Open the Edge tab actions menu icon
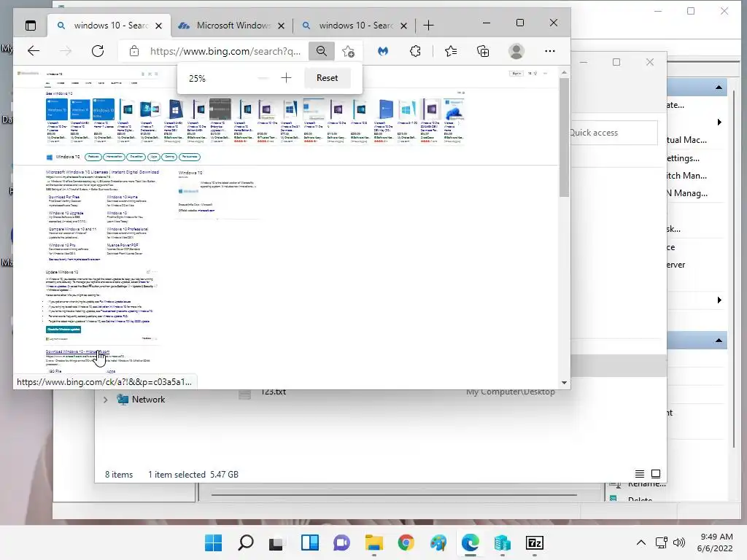The width and height of the screenshot is (747, 560). [31, 26]
